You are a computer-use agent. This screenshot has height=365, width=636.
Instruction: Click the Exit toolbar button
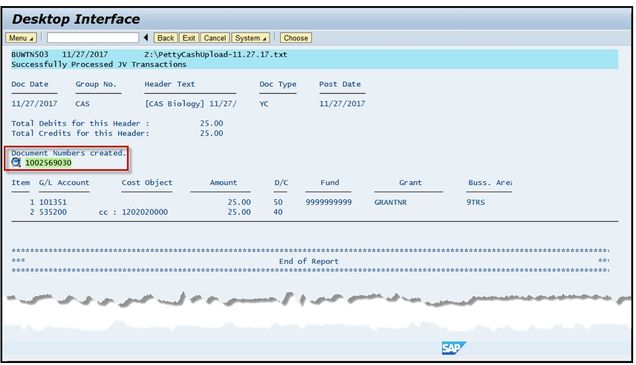[189, 38]
